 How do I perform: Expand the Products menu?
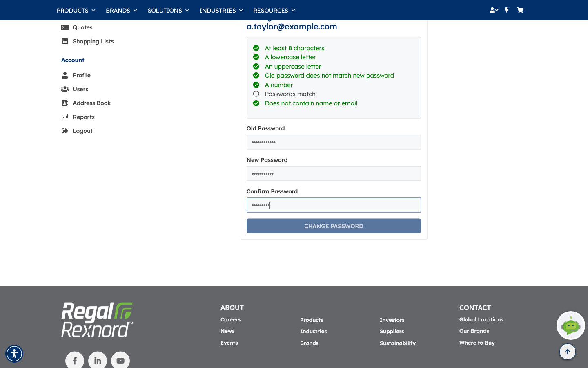(76, 10)
